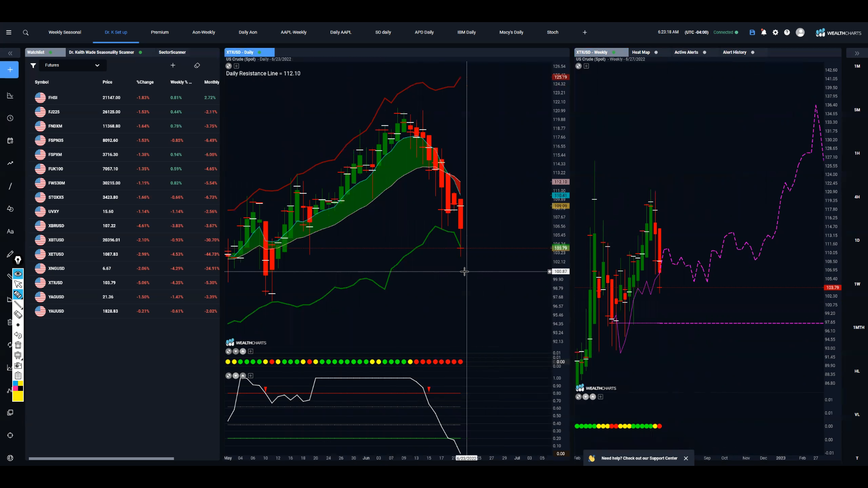Click the watchlist filter funnel icon

(x=33, y=66)
